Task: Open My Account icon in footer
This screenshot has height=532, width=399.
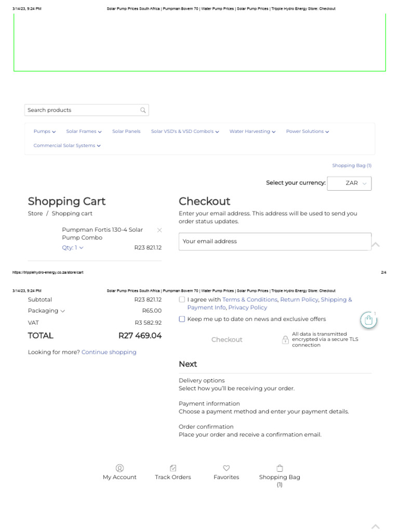Action: coord(119,468)
